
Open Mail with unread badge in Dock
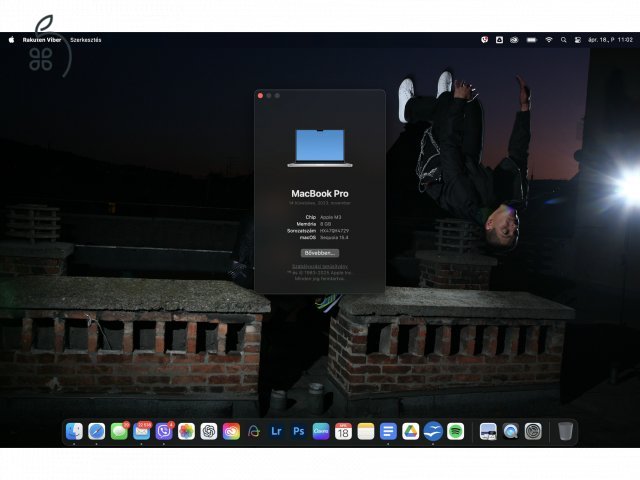tap(142, 431)
